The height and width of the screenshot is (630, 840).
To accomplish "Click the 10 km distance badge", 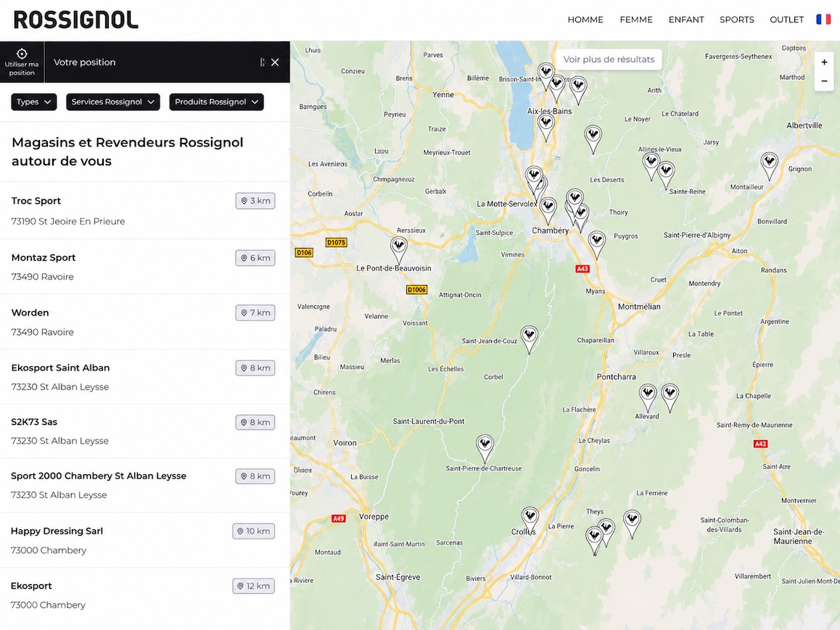I will (x=253, y=531).
